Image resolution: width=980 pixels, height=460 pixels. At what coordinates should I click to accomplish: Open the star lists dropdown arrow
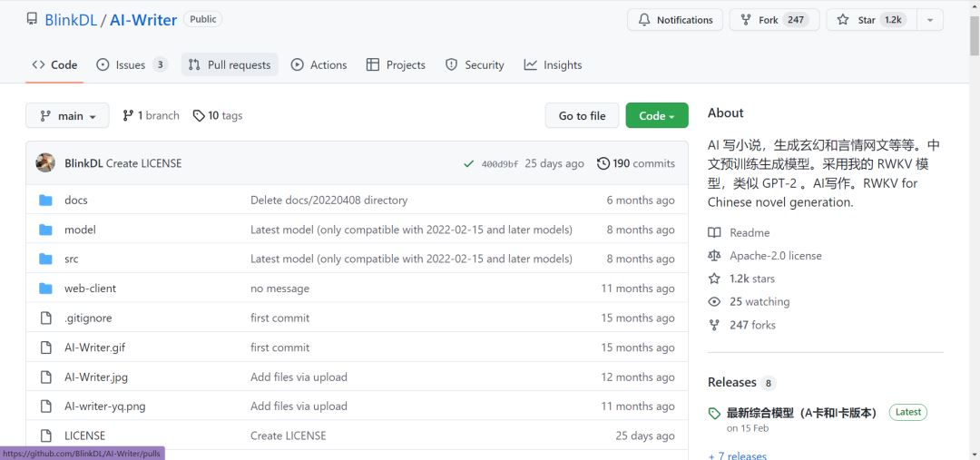(930, 20)
